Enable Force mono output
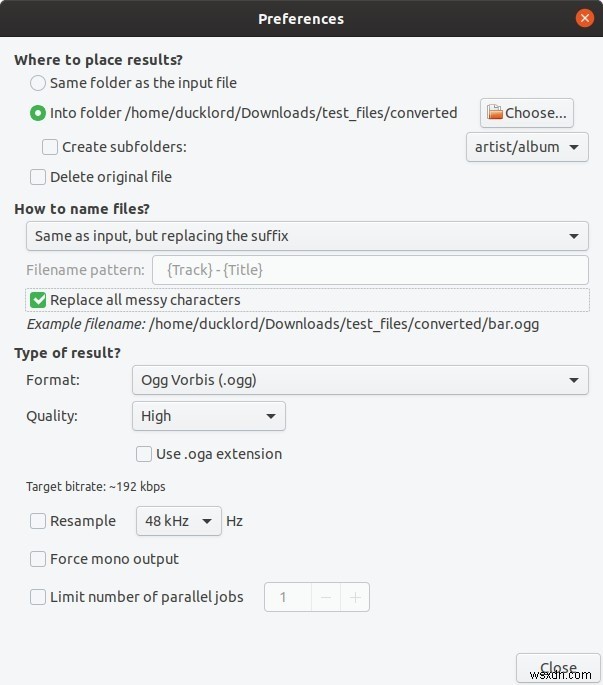The height and width of the screenshot is (685, 603). [x=38, y=559]
